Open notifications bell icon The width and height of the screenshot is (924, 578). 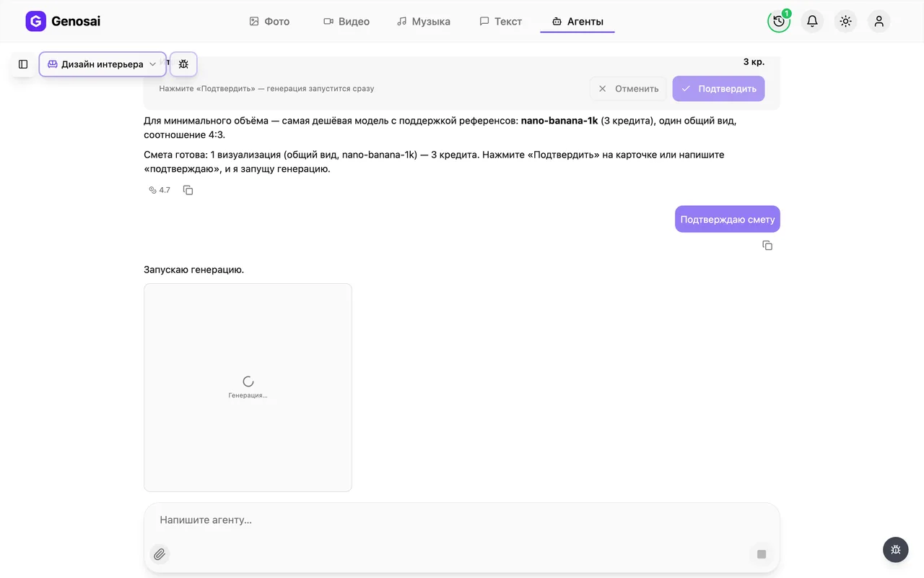pyautogui.click(x=812, y=22)
